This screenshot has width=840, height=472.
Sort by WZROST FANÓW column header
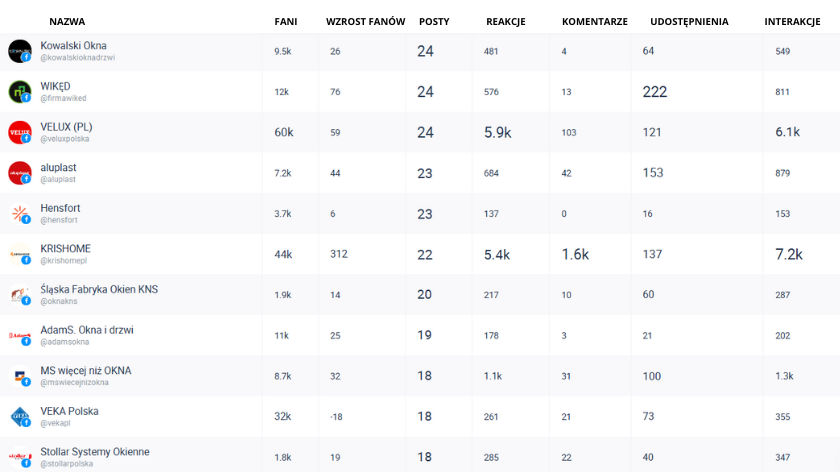click(365, 21)
